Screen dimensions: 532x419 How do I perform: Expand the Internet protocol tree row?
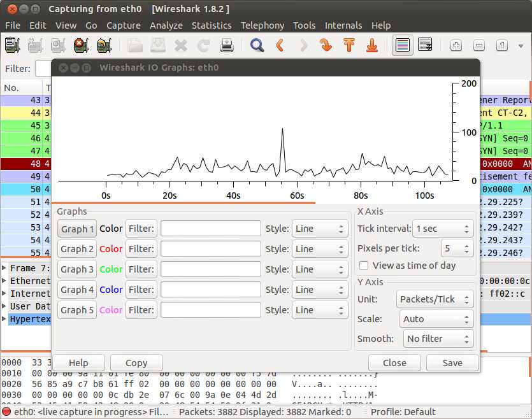[4, 293]
